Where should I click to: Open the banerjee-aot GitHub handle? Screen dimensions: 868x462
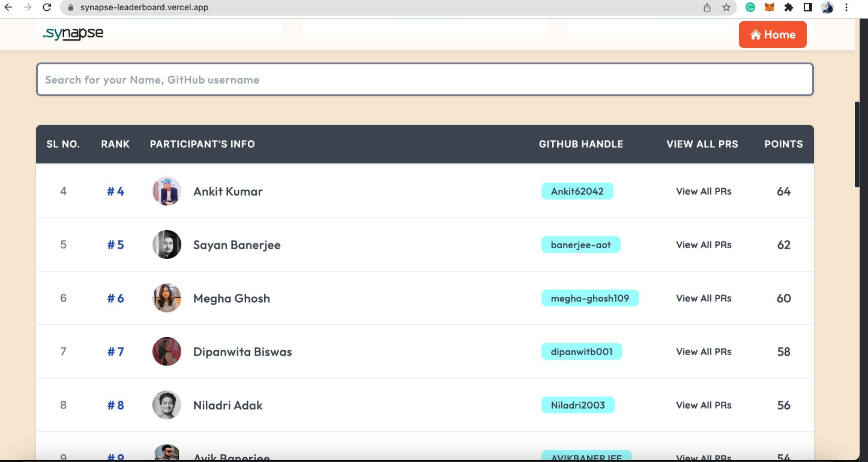[580, 245]
